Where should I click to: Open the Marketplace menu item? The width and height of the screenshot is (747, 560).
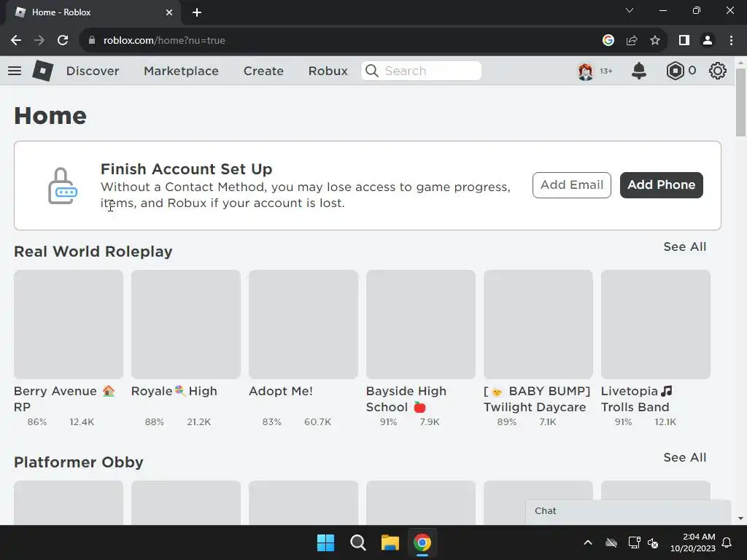(x=181, y=71)
